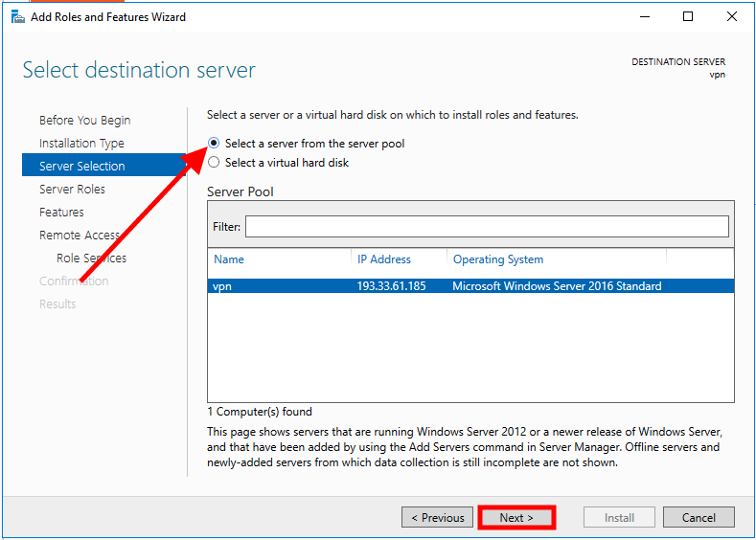Viewport: 756px width, 540px height.
Task: Go to Before You Begin step
Action: click(84, 121)
